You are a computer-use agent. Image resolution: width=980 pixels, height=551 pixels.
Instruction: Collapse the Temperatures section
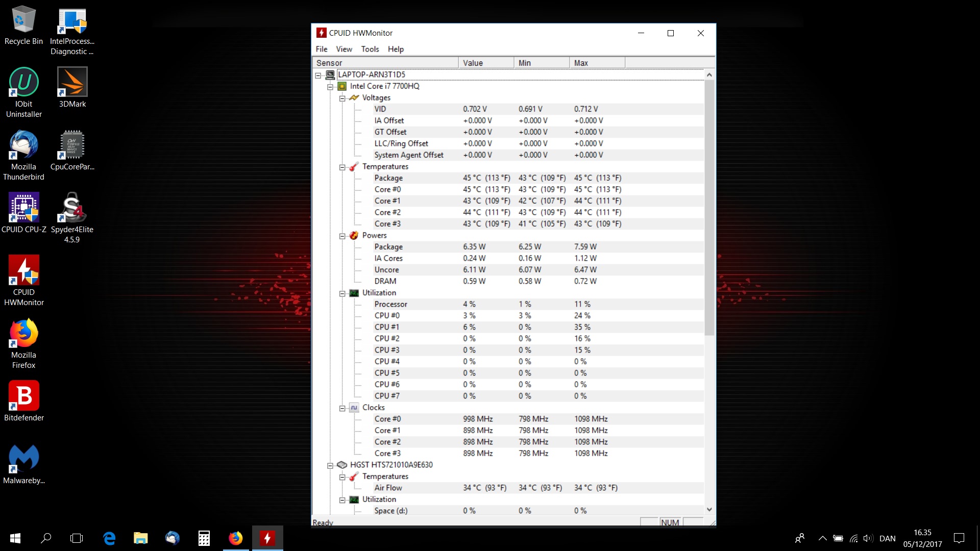point(342,167)
